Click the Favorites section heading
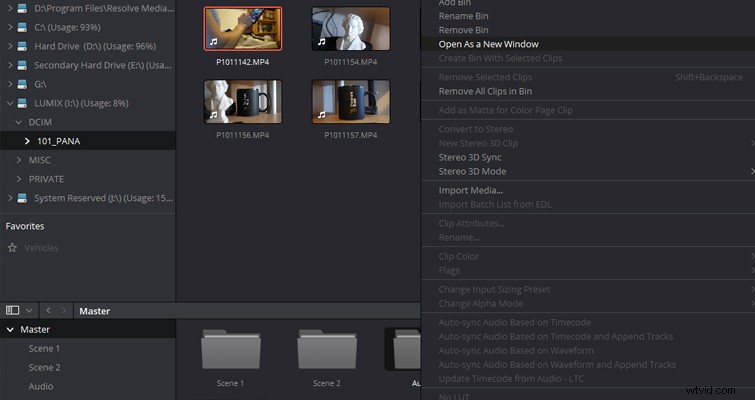Image resolution: width=755 pixels, height=400 pixels. click(x=25, y=226)
